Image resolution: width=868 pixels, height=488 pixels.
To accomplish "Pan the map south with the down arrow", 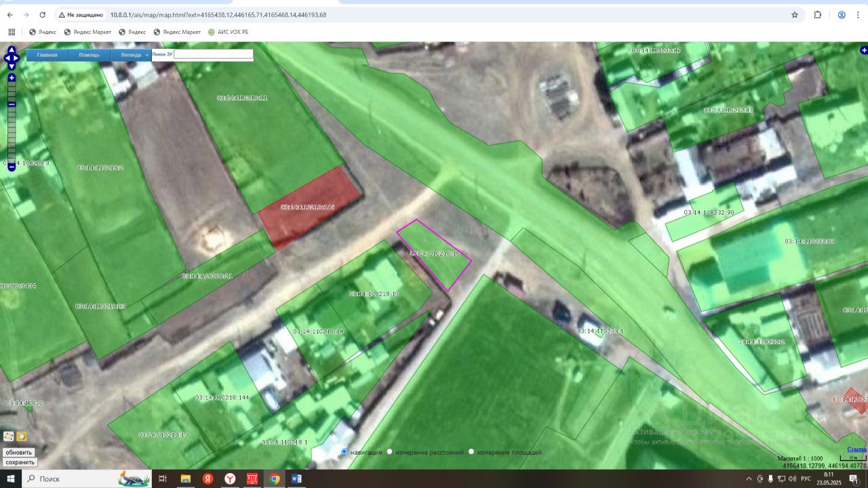I will click(x=12, y=67).
